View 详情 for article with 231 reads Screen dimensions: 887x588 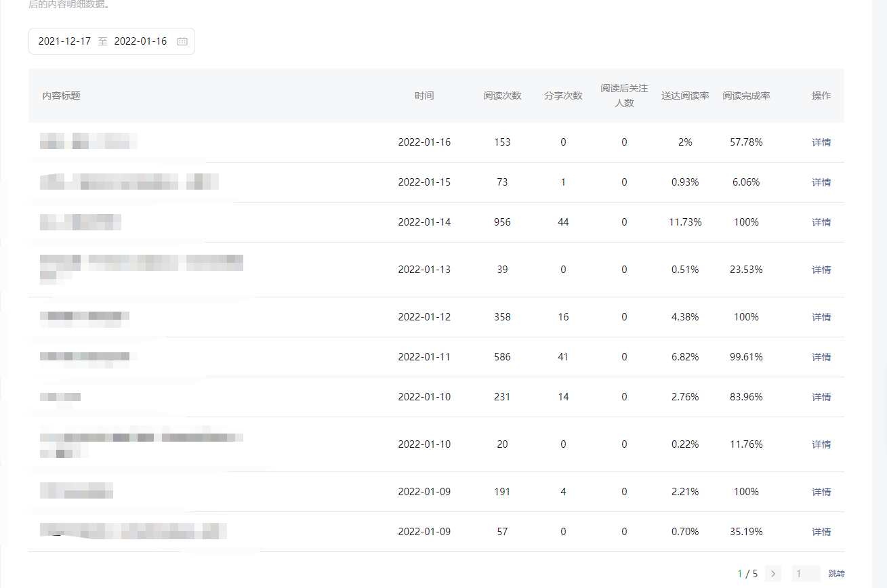coord(821,397)
